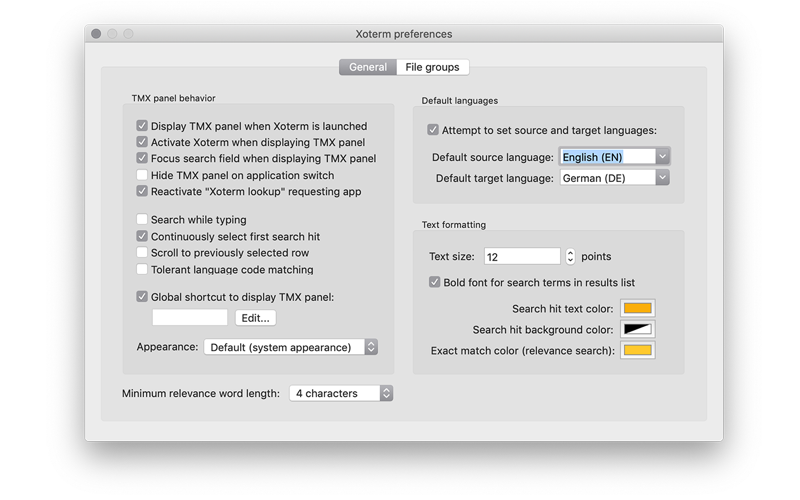Screen dimensions: 800x500
Task: Open Minimum relevance word length dropdown
Action: [x=341, y=393]
